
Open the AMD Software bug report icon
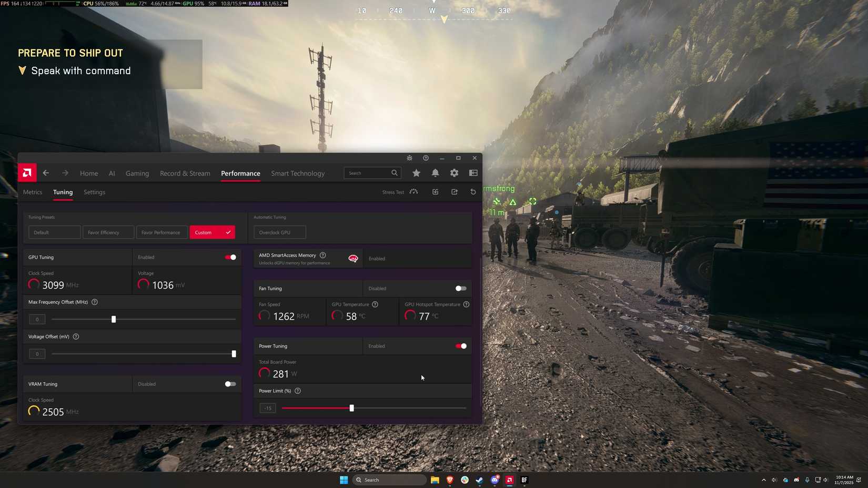pyautogui.click(x=409, y=158)
